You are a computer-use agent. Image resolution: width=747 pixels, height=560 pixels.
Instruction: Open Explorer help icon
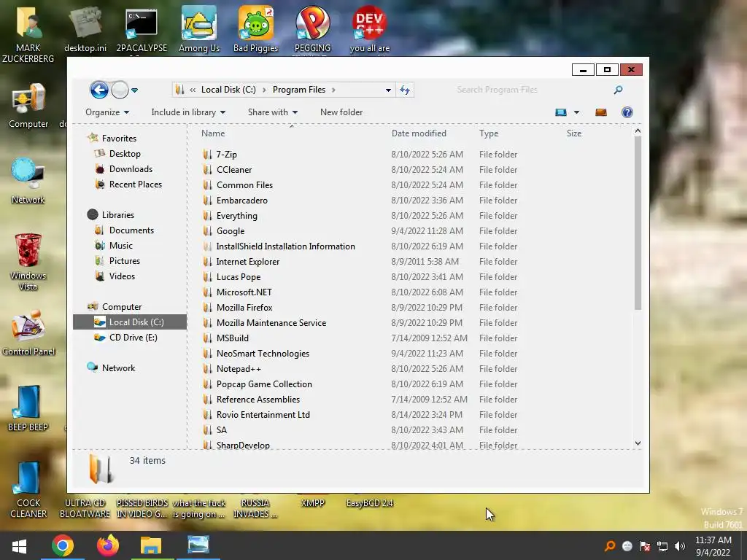(x=627, y=112)
